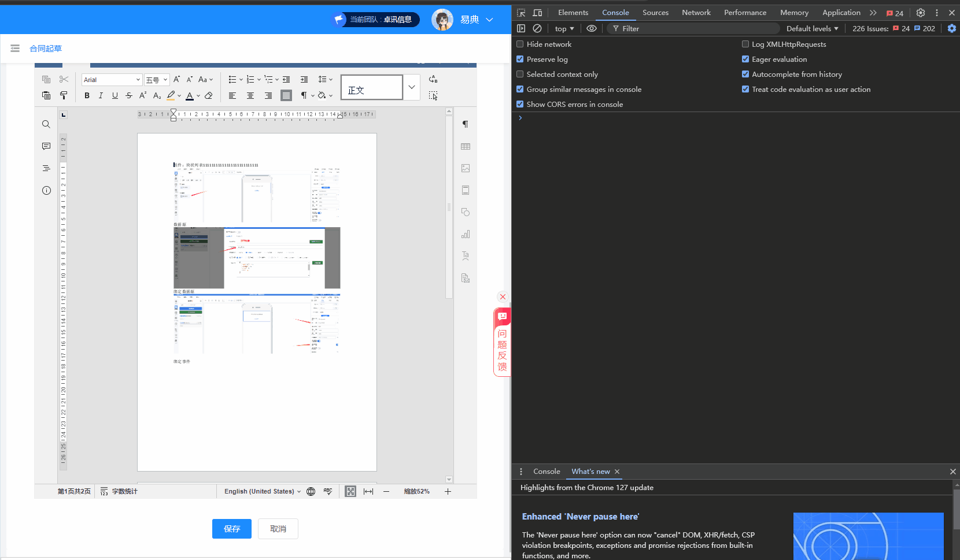Open the English (United States) language dropdown
960x560 pixels.
pyautogui.click(x=263, y=491)
